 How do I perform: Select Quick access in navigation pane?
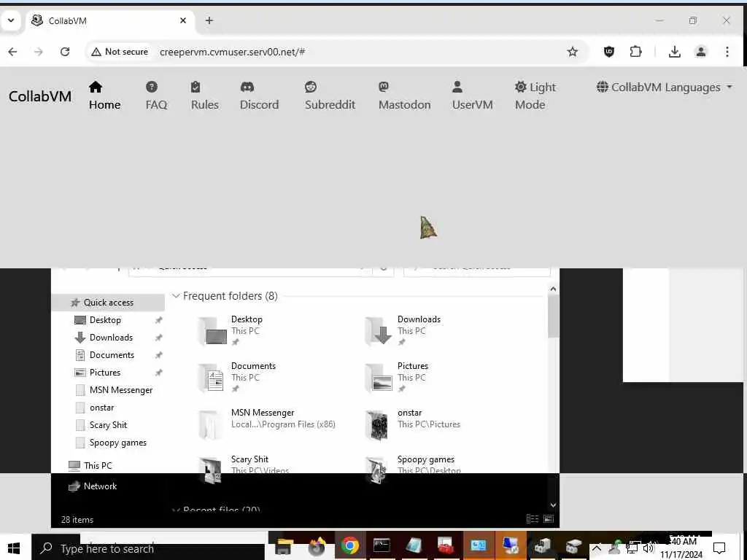coord(108,303)
